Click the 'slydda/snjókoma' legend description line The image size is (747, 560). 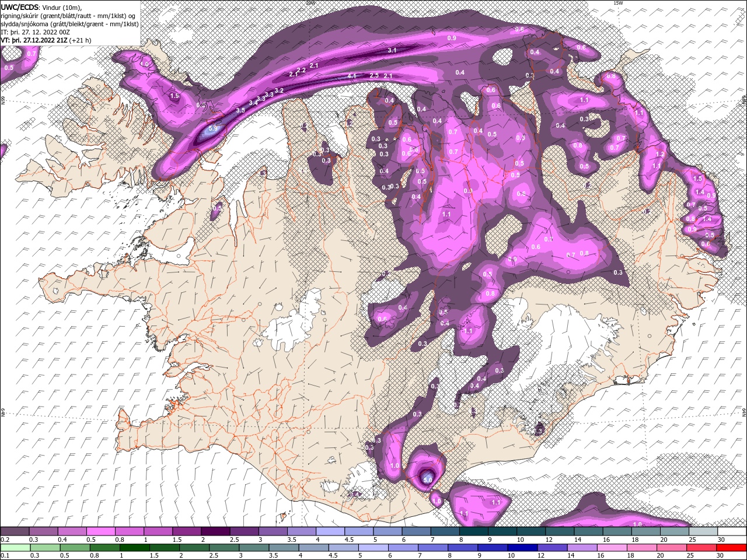coord(69,24)
